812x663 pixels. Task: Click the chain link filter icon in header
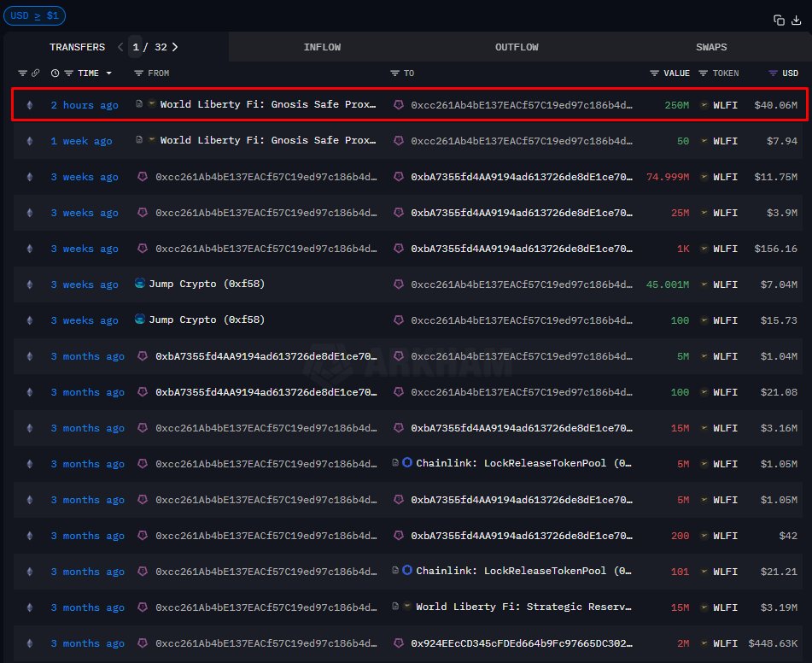tap(35, 73)
